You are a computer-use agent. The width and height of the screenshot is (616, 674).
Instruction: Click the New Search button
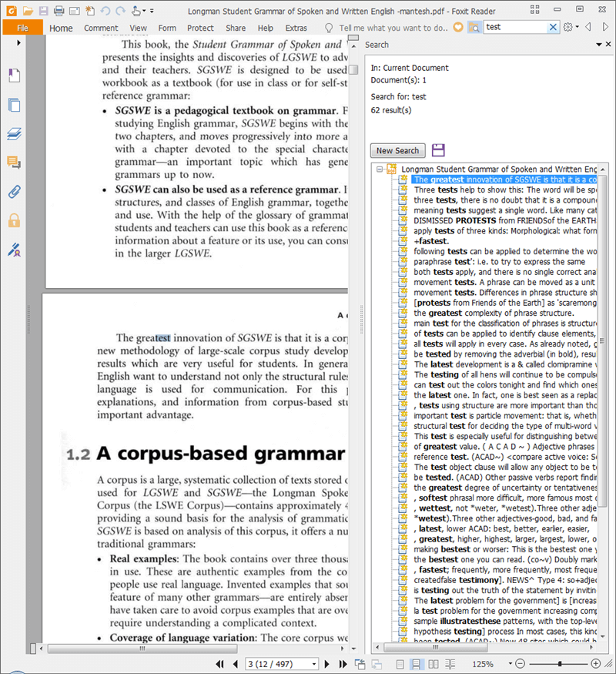[x=397, y=151]
